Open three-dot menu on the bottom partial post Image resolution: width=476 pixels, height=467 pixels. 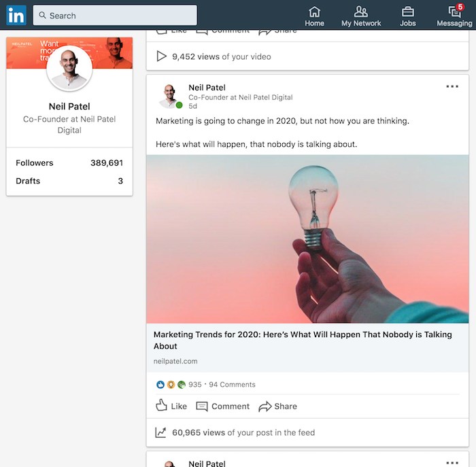tap(452, 463)
